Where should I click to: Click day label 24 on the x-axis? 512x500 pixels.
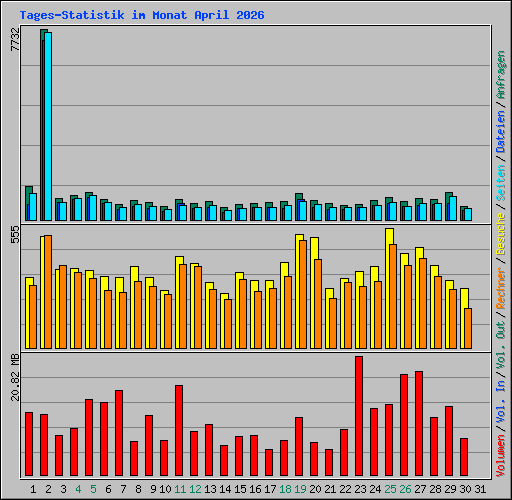coord(375,489)
